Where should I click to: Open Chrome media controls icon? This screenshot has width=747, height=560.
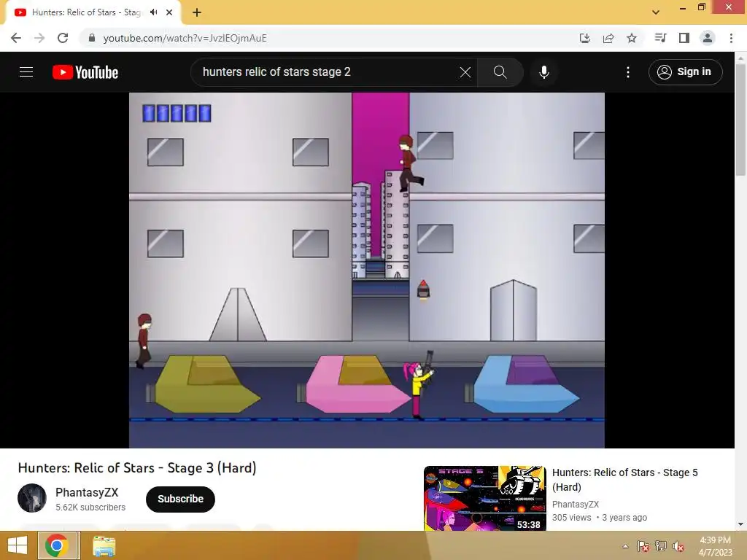click(660, 38)
